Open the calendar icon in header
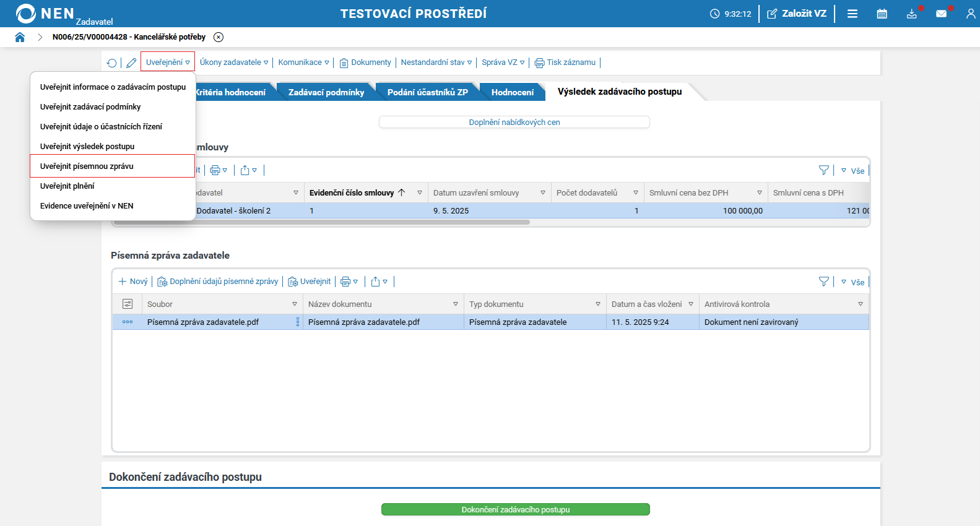The width and height of the screenshot is (980, 526). click(882, 14)
